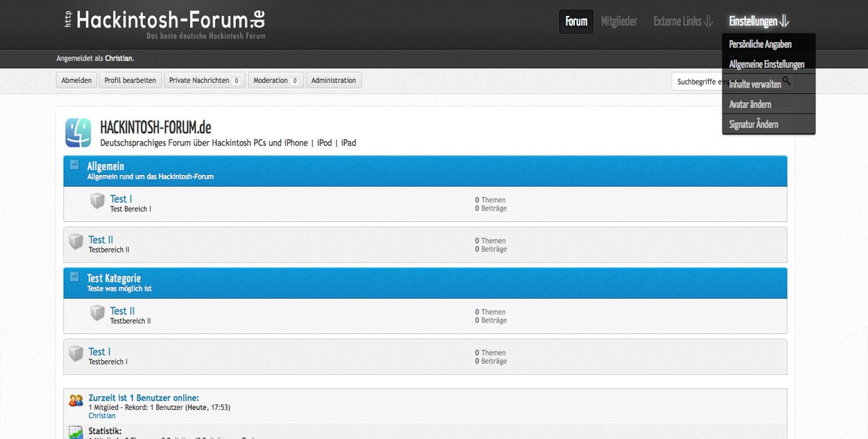
Task: Click the forum icon next to Test I under Allgemein
Action: click(98, 201)
